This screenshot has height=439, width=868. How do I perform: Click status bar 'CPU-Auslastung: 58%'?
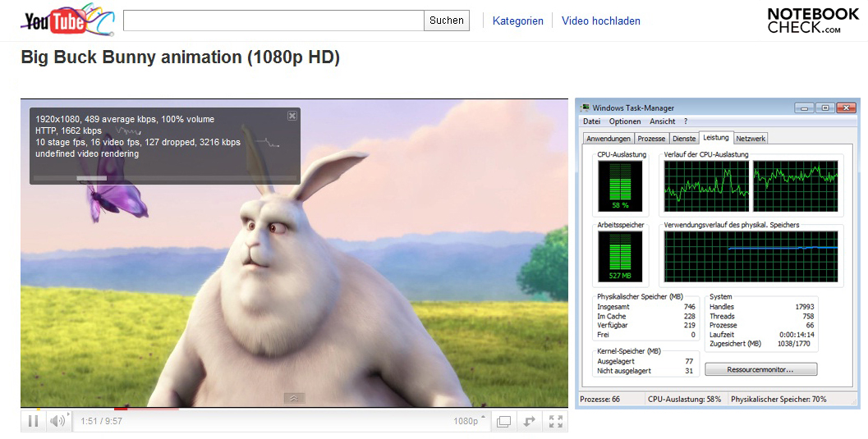click(684, 399)
